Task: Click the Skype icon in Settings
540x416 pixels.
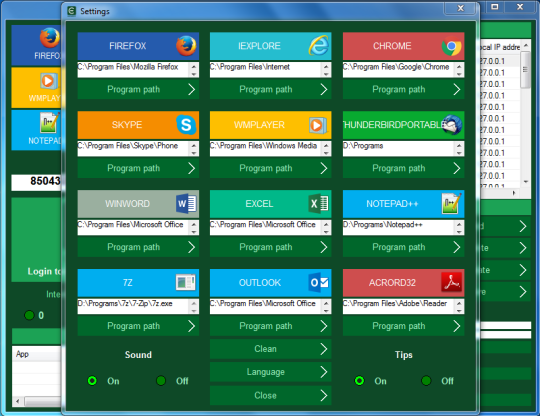Action: (186, 125)
